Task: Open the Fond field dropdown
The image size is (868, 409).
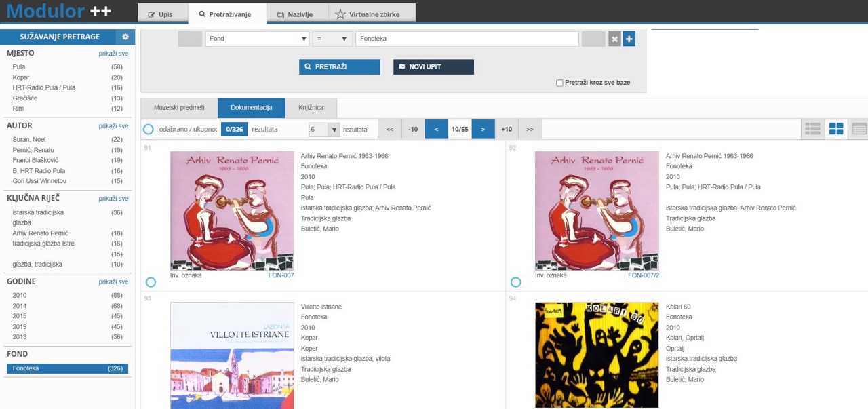Action: (x=257, y=39)
